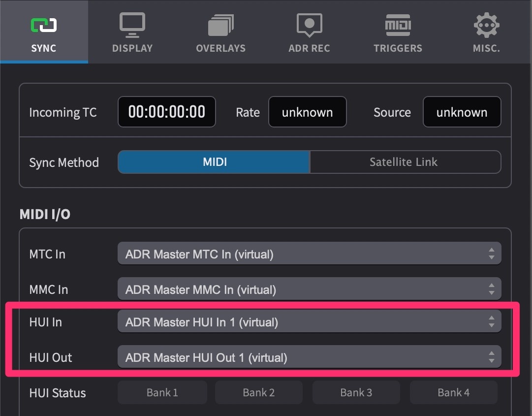
Task: Open the TRIGGERS tab label
Action: (x=398, y=48)
